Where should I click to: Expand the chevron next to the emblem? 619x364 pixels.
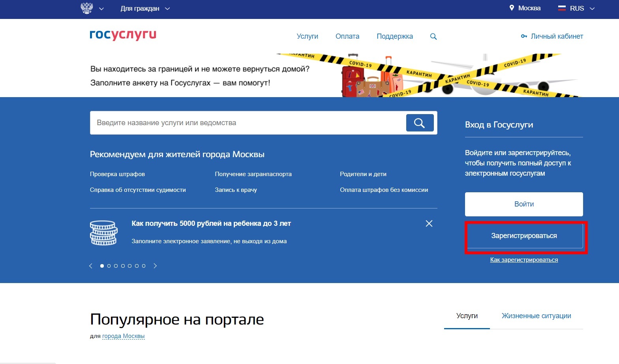(101, 9)
